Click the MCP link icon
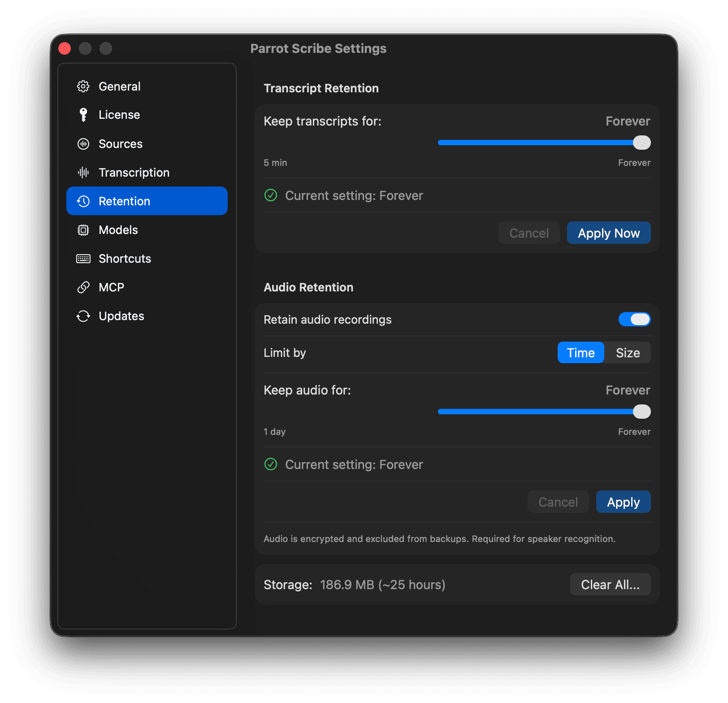The height and width of the screenshot is (703, 728). tap(83, 287)
